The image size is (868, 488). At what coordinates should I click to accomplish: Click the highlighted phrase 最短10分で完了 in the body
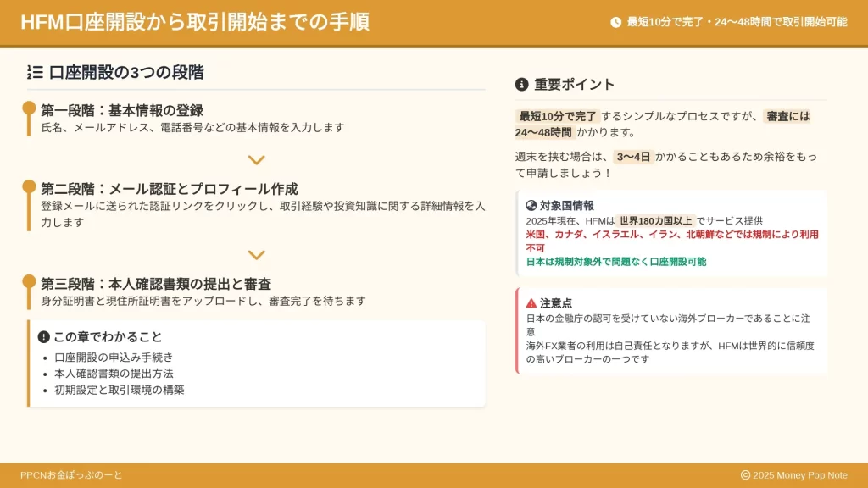558,116
